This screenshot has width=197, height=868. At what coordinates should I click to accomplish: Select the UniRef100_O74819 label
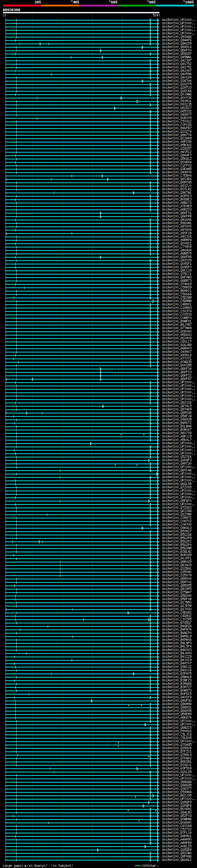177,284
